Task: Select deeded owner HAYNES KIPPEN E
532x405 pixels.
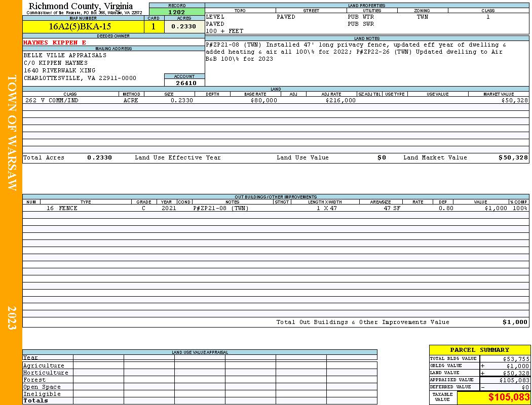Action: click(x=55, y=43)
